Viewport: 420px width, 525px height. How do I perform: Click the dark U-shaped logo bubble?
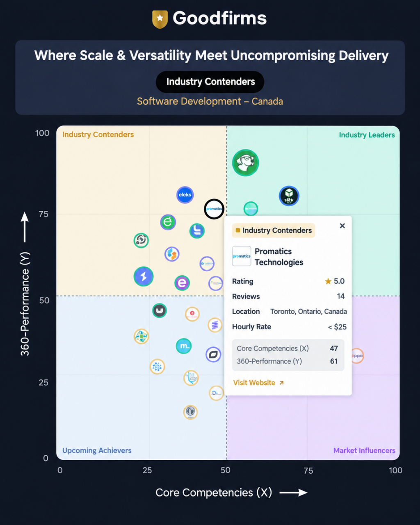pos(160,310)
